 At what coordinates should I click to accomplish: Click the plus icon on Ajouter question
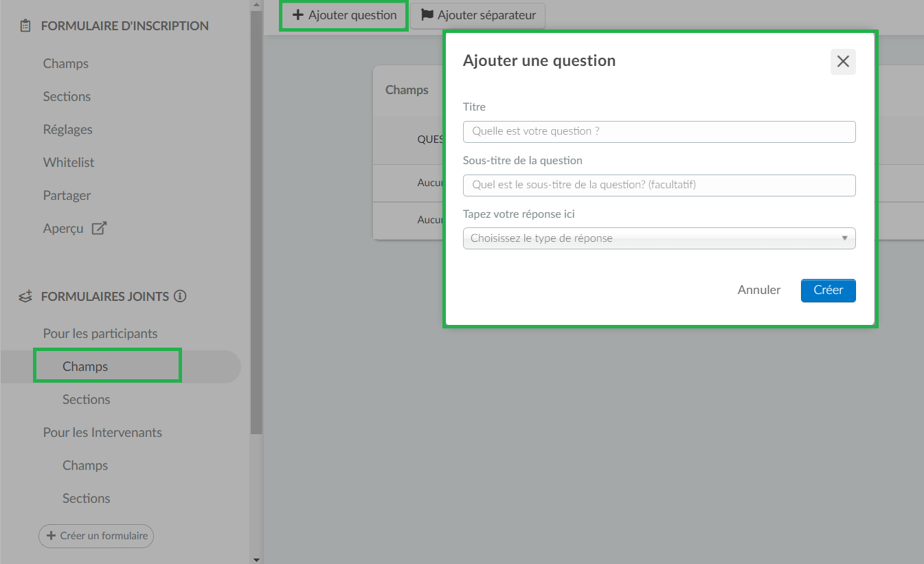pyautogui.click(x=298, y=14)
